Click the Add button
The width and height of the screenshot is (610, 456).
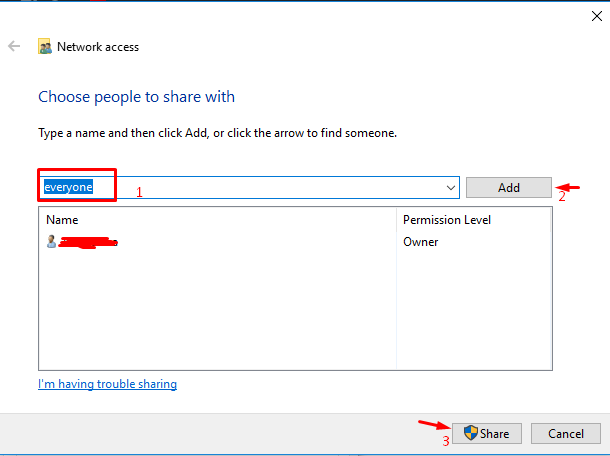click(x=508, y=188)
